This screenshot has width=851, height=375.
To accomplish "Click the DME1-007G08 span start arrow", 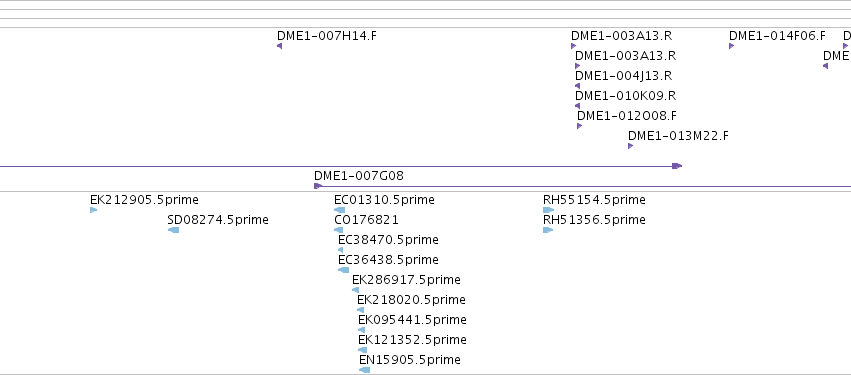I will coord(318,186).
